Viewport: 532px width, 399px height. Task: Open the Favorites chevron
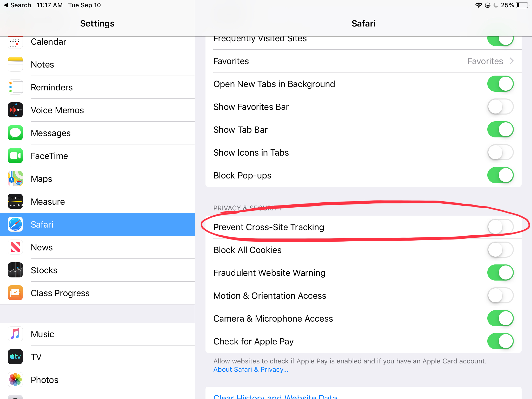coord(512,61)
